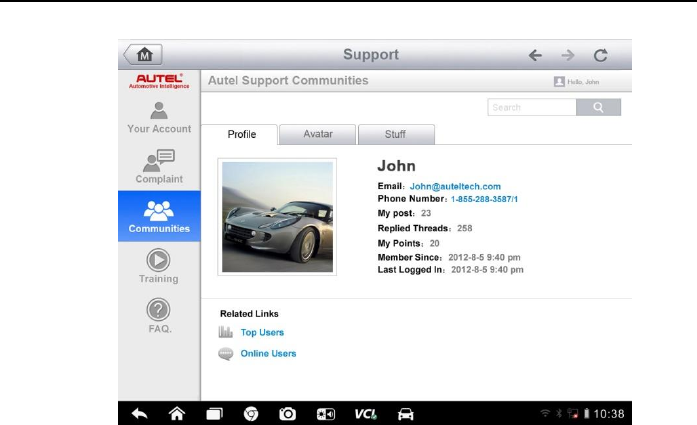The width and height of the screenshot is (697, 425).
Task: Focus the Search input field
Action: tap(532, 107)
